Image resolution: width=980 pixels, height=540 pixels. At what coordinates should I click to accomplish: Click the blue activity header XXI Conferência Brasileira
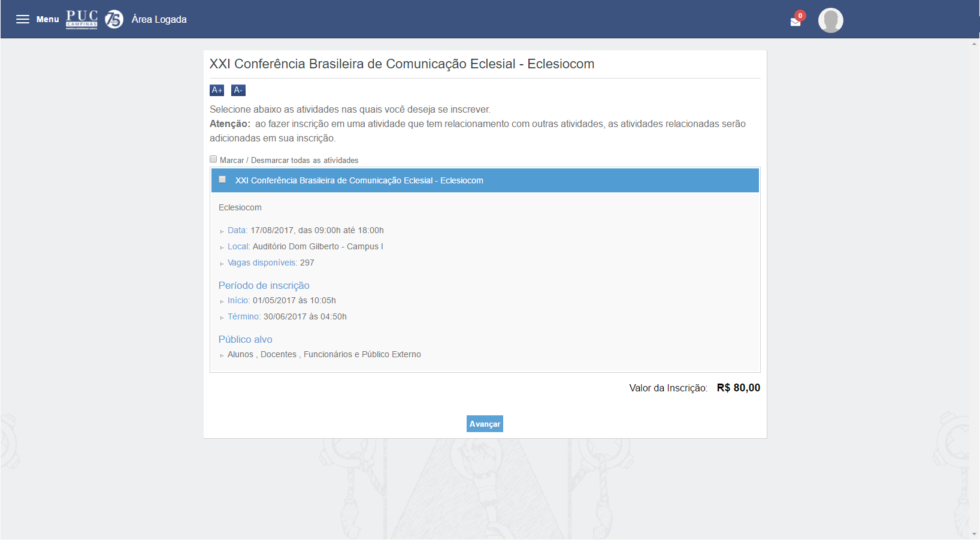(x=485, y=180)
